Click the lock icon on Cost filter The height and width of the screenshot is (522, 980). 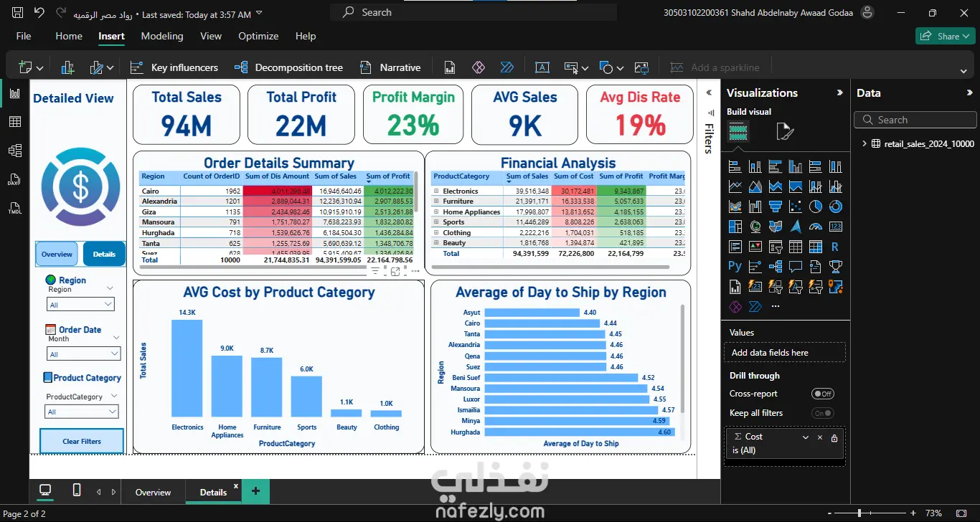834,437
